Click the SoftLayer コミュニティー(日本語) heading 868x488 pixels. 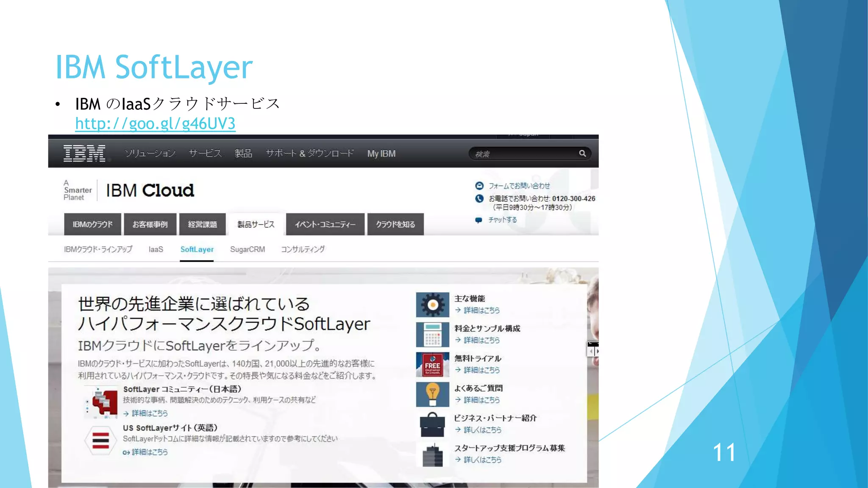point(182,389)
